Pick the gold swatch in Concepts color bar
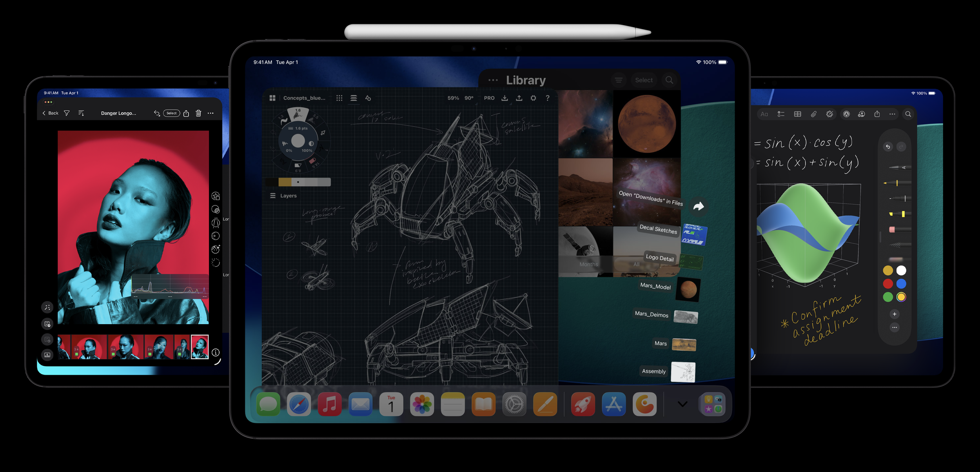This screenshot has width=980, height=472. click(x=285, y=182)
